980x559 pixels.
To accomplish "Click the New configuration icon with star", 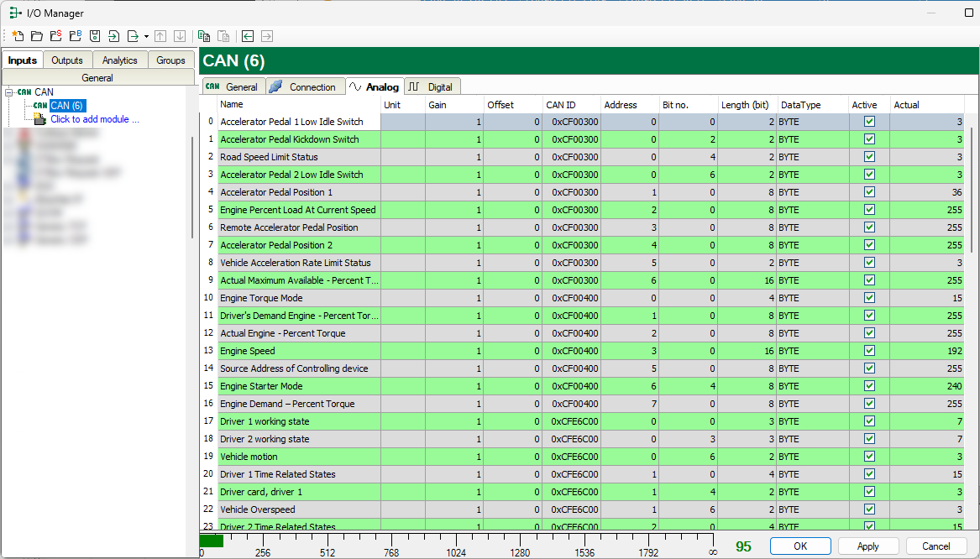I will [18, 36].
